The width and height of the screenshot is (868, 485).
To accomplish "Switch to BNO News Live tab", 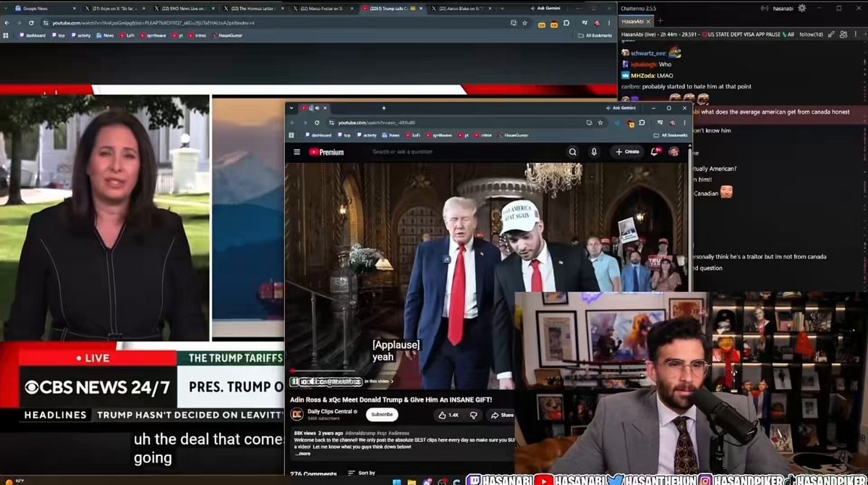I will (184, 8).
